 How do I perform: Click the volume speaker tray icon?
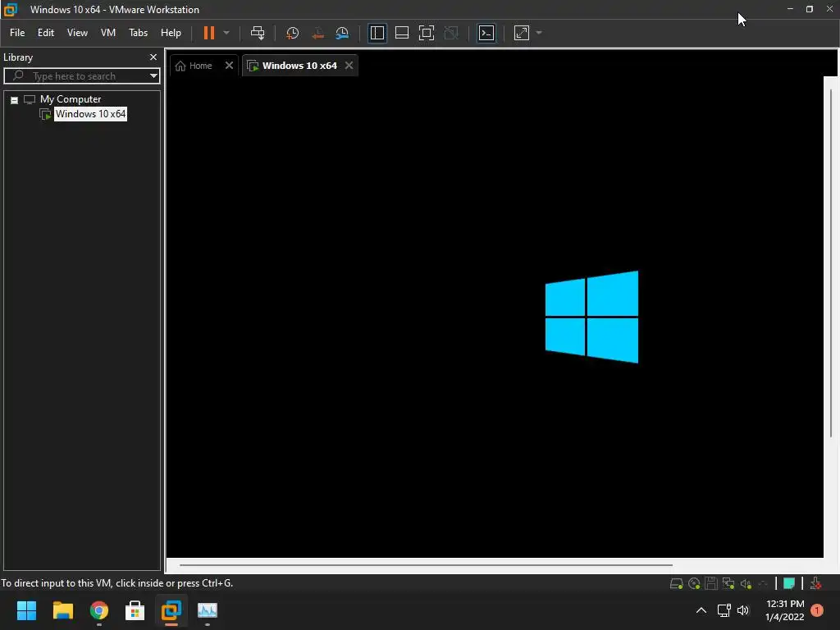[x=743, y=610]
